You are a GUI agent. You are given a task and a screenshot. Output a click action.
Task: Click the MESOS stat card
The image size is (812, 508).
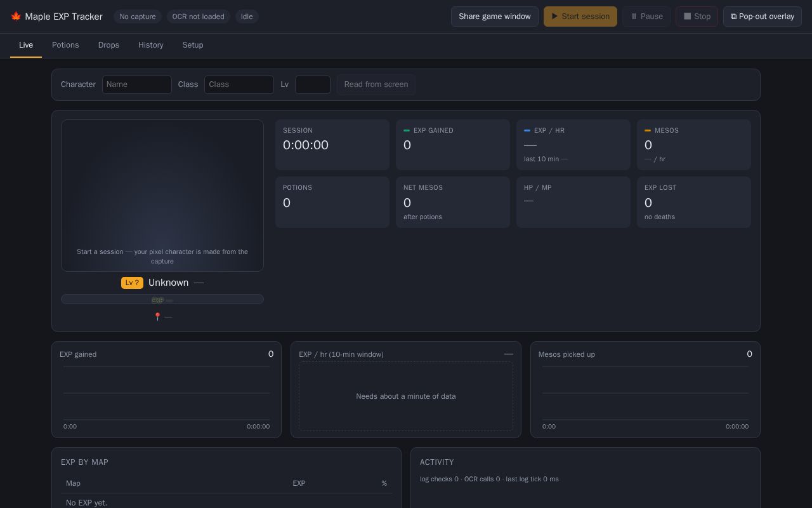tap(694, 145)
